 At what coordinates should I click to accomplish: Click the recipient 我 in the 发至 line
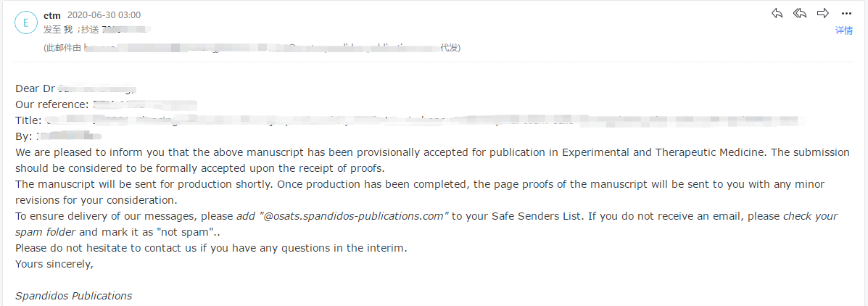point(69,29)
